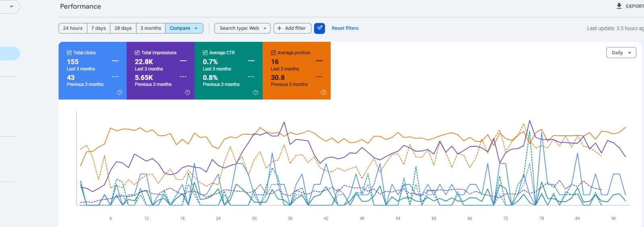The width and height of the screenshot is (644, 227).
Task: Click the solid line legend on Total clicks
Action: coord(115,61)
